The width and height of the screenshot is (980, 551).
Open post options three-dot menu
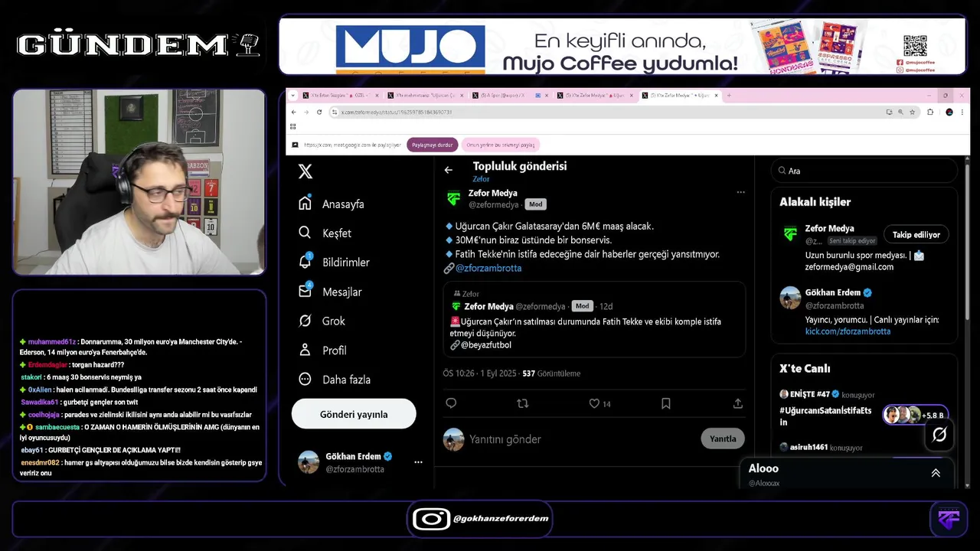pos(740,192)
